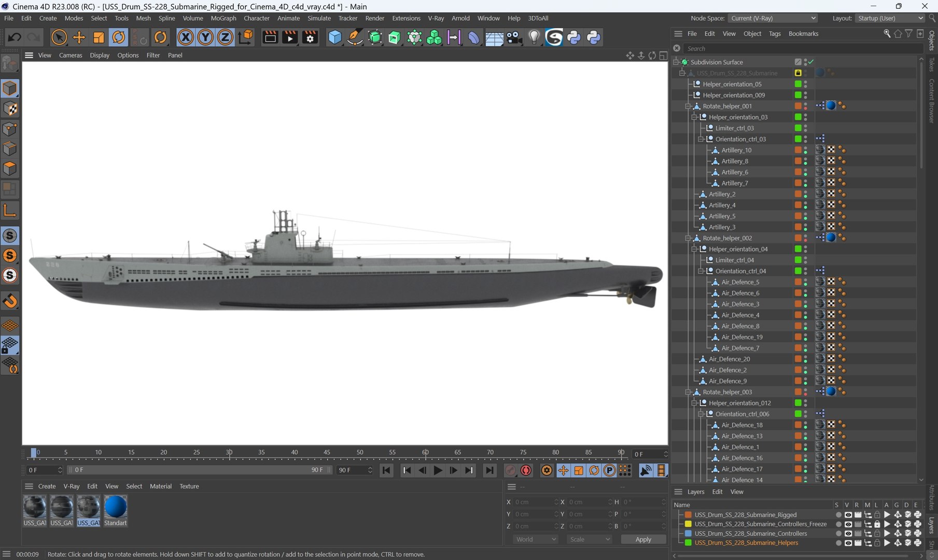Select the Texture mode checkered cube
Viewport: 938px width, 560px height.
[x=10, y=108]
